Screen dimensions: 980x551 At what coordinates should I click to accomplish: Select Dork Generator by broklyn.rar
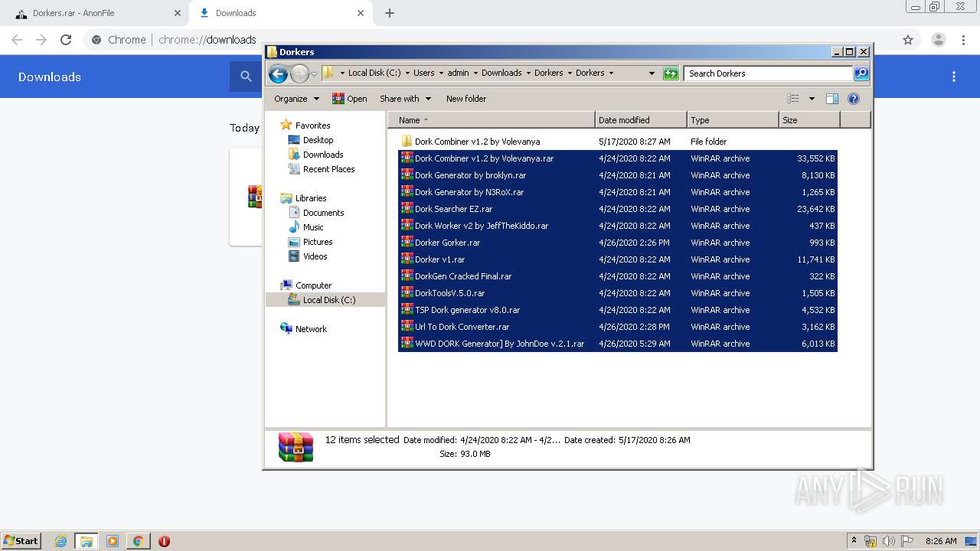click(x=618, y=175)
